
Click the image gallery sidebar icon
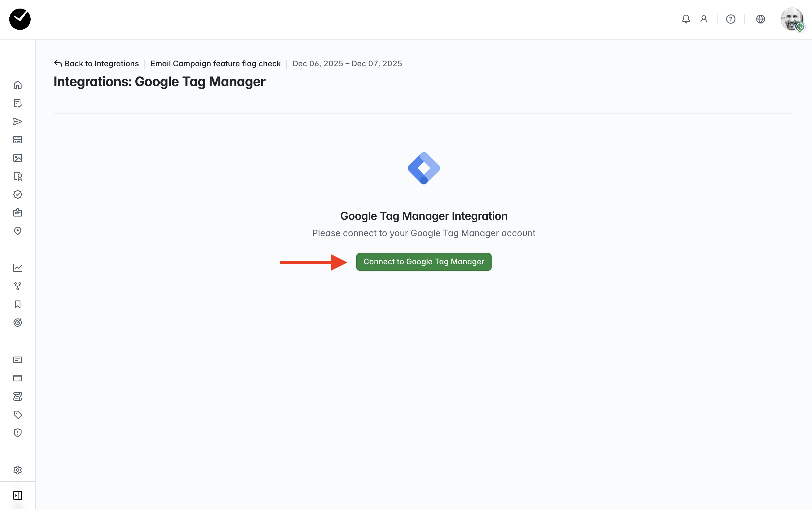pyautogui.click(x=17, y=158)
